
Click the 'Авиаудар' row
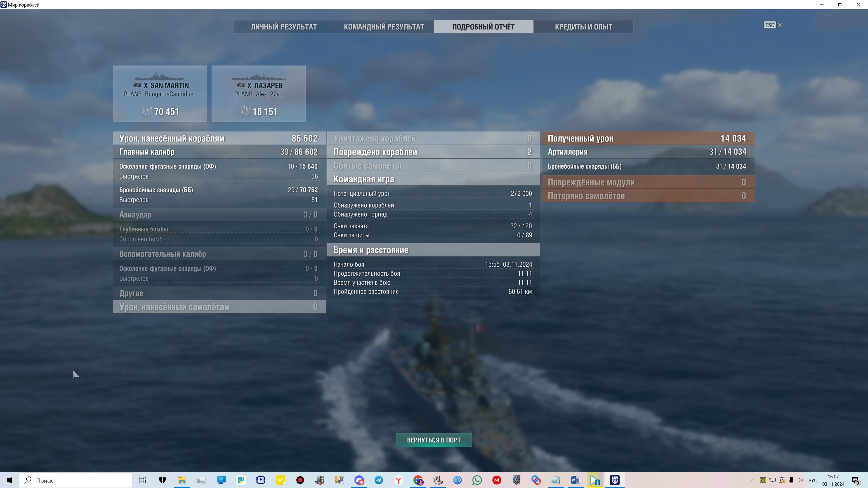click(x=219, y=215)
